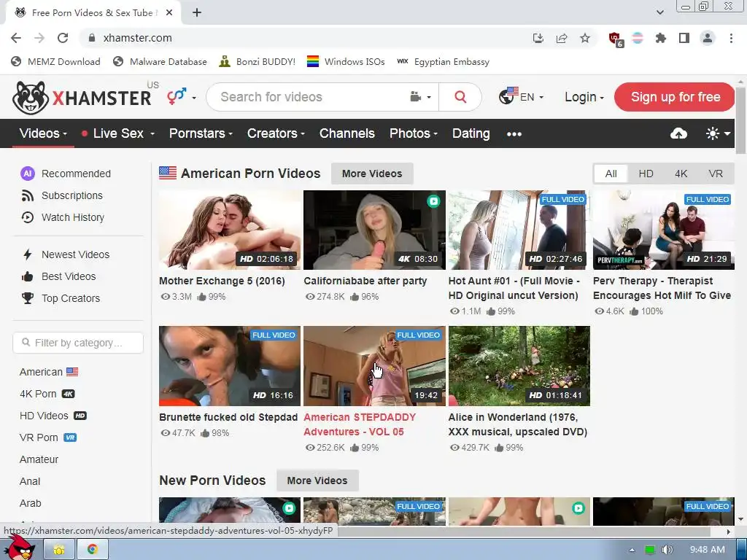Image resolution: width=747 pixels, height=560 pixels.
Task: Select the HD quality filter
Action: tap(646, 174)
